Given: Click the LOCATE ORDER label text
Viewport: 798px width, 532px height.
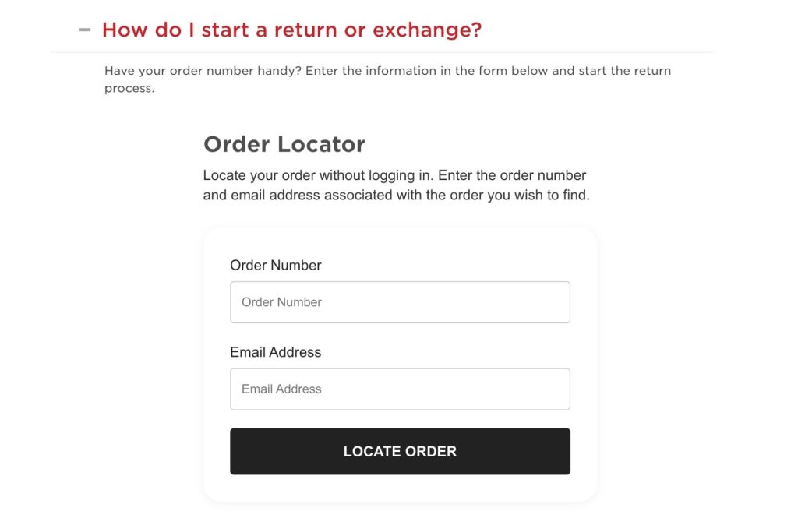Looking at the screenshot, I should [x=400, y=450].
